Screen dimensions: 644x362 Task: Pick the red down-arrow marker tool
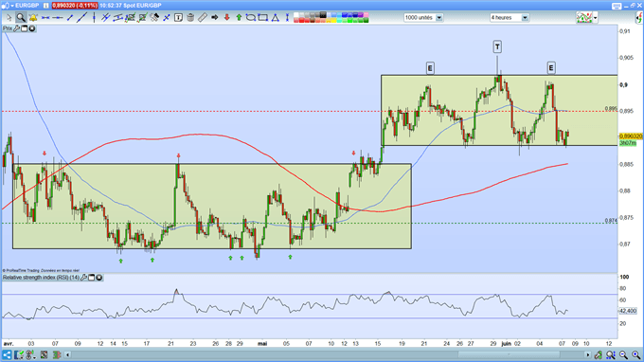(226, 18)
